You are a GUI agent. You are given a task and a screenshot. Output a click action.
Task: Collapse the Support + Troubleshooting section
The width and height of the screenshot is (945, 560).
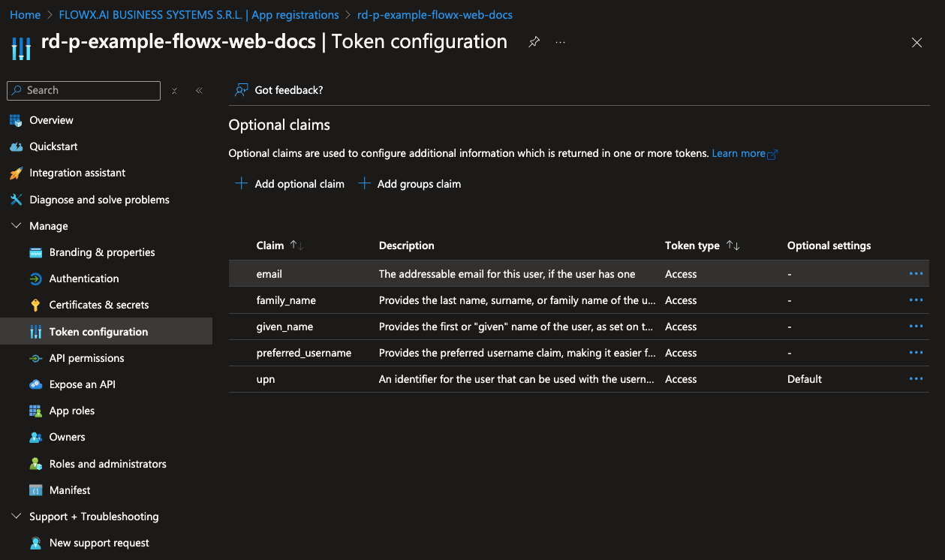[17, 516]
